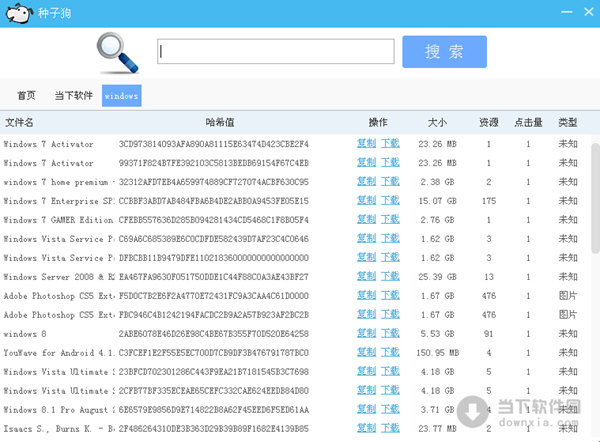Click the 资源 column header

coord(489,122)
